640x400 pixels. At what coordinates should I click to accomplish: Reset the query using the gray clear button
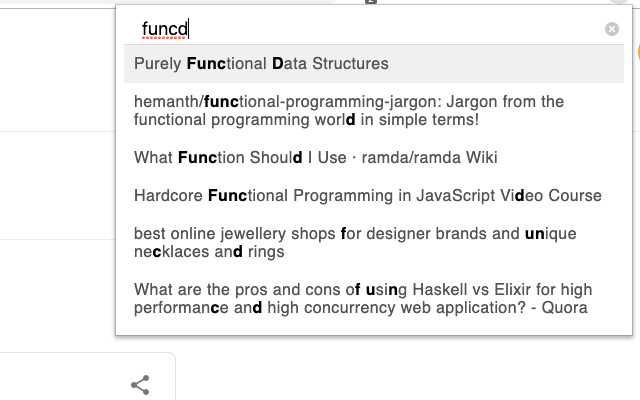coord(612,30)
